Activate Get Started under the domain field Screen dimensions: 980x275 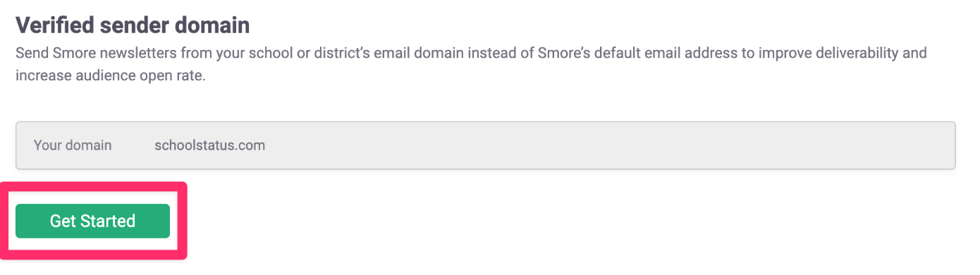92,221
